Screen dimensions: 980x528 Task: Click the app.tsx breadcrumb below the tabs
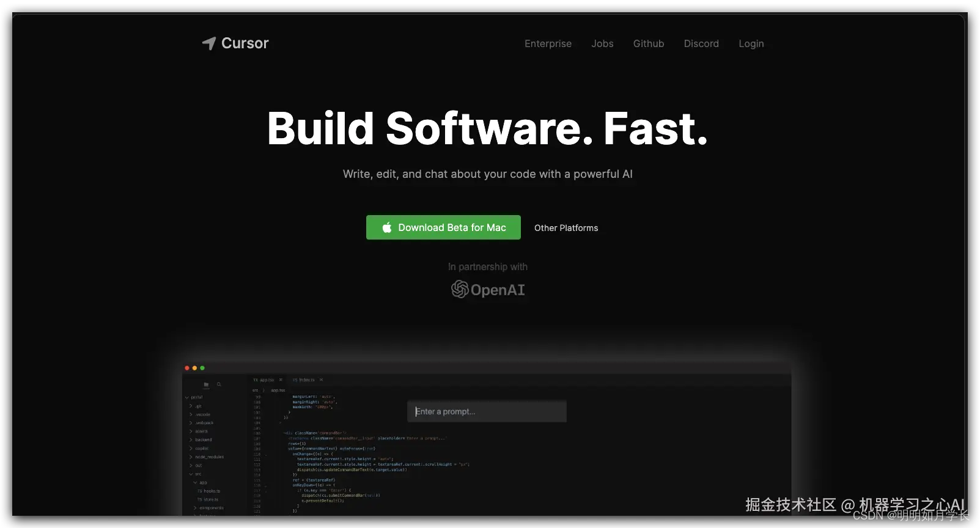[x=278, y=391]
